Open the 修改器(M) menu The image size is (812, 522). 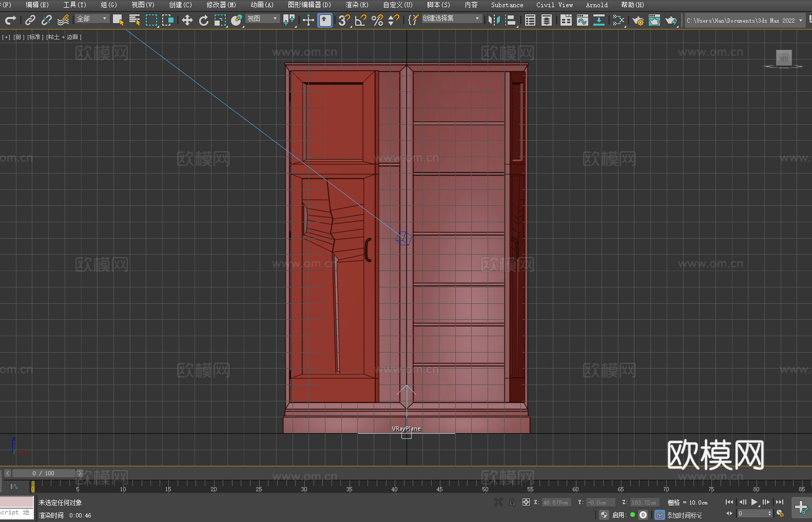pos(221,5)
